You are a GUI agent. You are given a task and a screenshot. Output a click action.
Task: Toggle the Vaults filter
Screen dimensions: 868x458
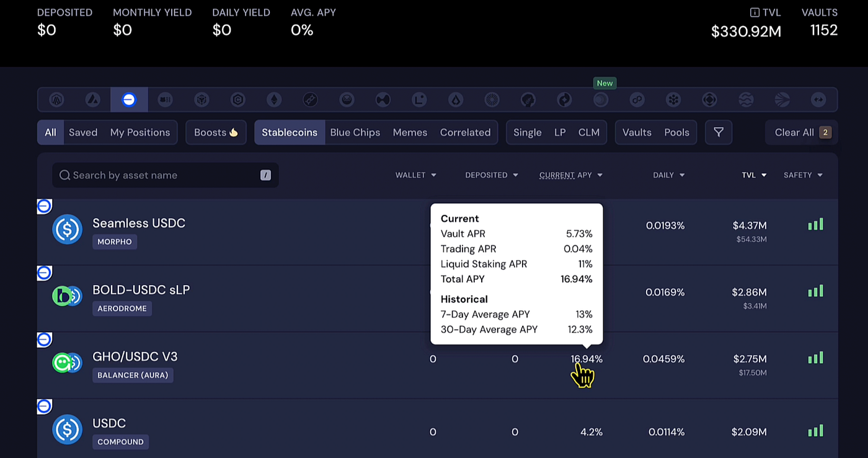(x=637, y=132)
